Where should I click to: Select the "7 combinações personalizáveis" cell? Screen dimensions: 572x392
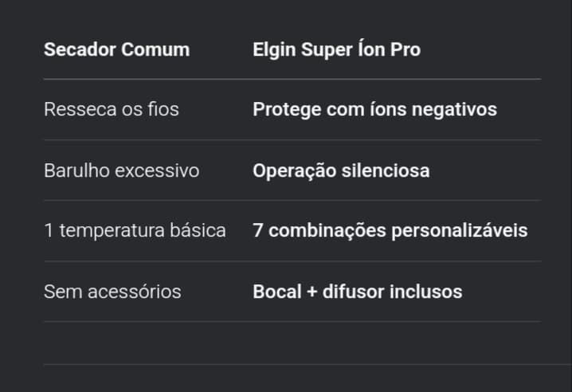click(390, 231)
